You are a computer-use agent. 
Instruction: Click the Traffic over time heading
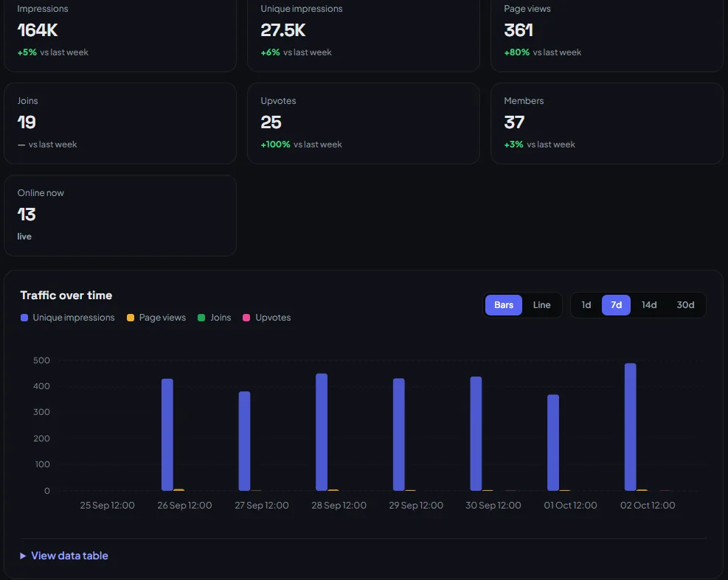[x=66, y=296]
